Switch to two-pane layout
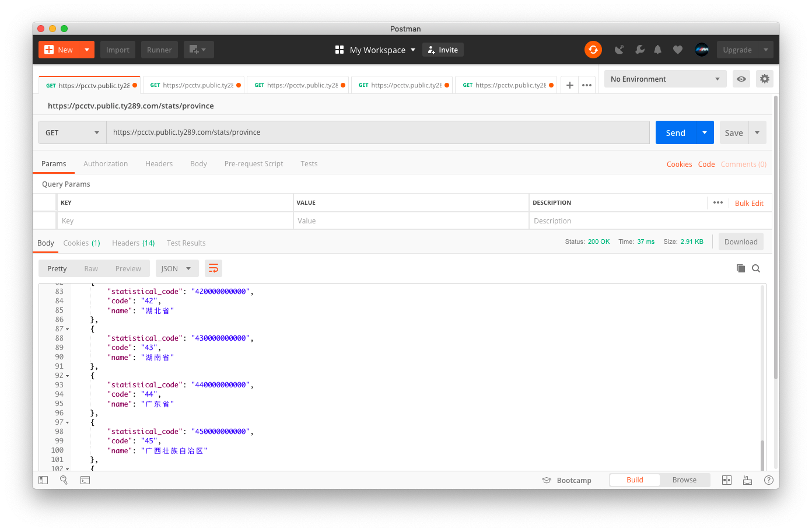 pos(727,480)
